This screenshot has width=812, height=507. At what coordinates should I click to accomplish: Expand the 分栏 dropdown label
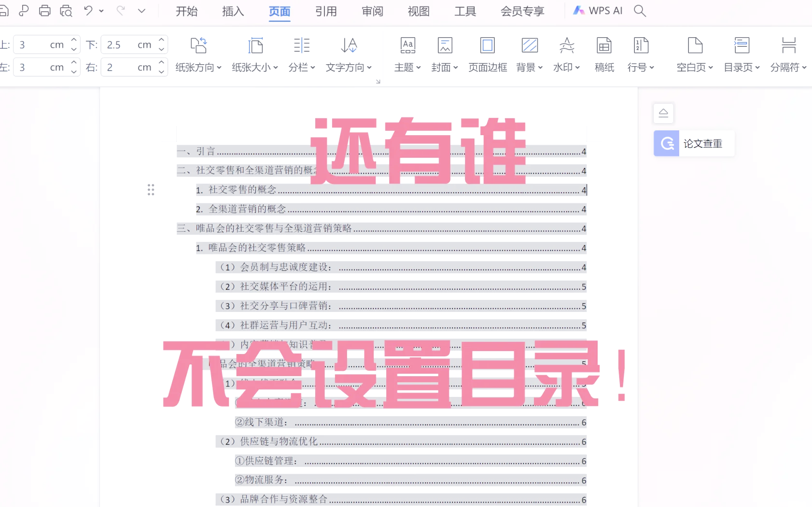tap(302, 68)
